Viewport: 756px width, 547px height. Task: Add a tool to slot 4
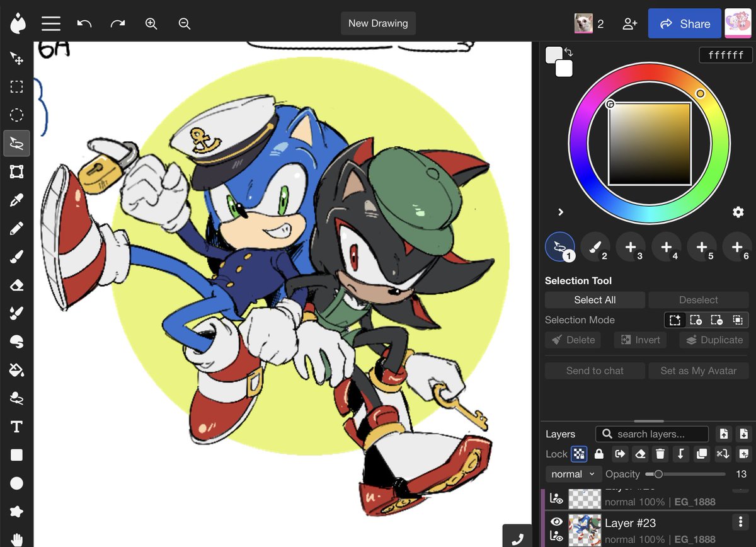[667, 247]
